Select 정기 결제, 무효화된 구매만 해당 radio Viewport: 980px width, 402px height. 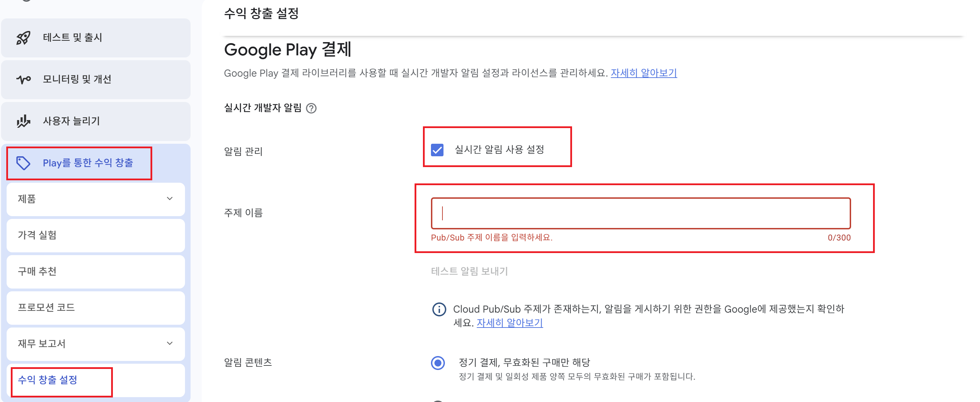point(438,363)
